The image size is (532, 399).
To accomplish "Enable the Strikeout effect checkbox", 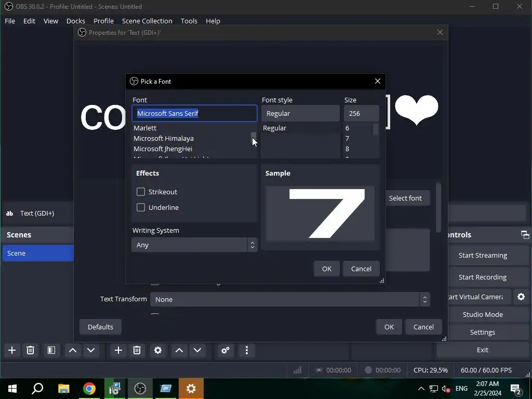I will (x=140, y=192).
